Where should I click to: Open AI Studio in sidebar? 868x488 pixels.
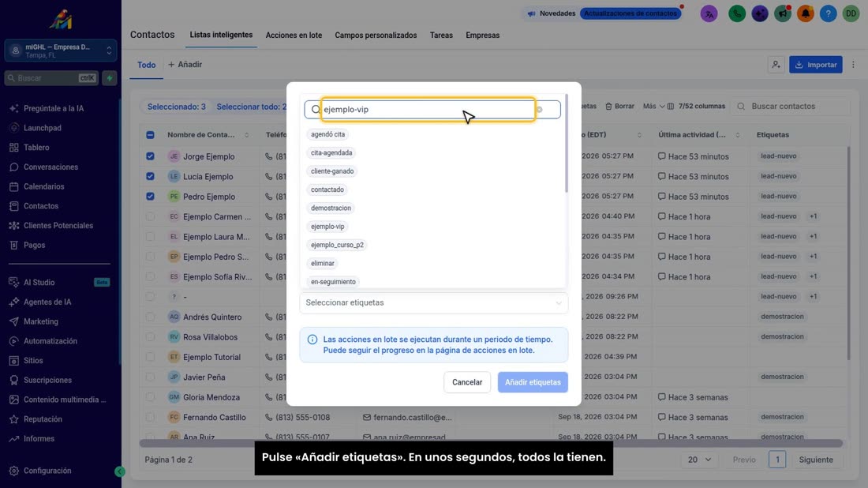tap(39, 283)
